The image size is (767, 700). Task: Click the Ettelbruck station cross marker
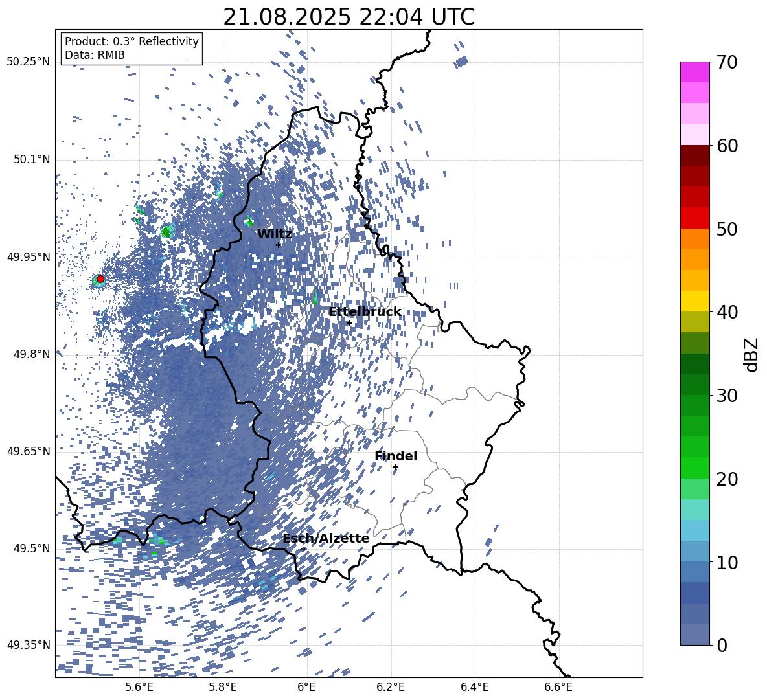(349, 323)
